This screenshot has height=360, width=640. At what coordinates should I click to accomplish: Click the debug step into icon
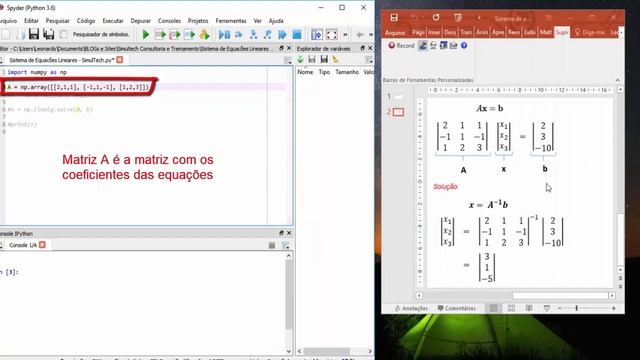pyautogui.click(x=253, y=35)
